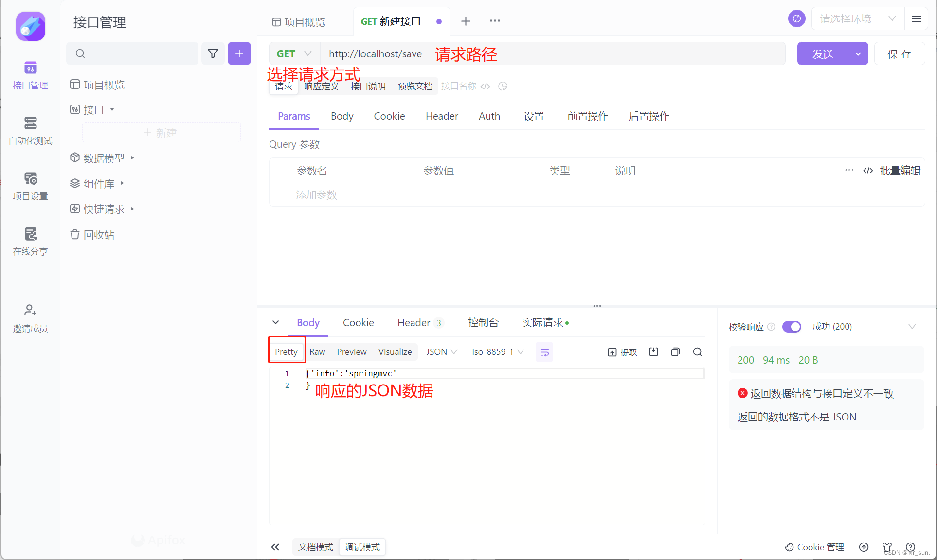Switch to request Header tab

pyautogui.click(x=442, y=116)
